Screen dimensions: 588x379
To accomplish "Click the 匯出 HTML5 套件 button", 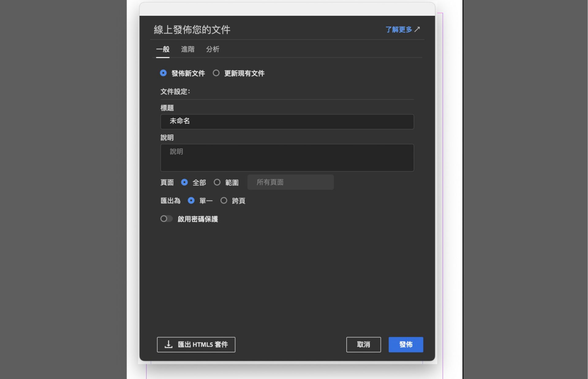I will pyautogui.click(x=196, y=344).
